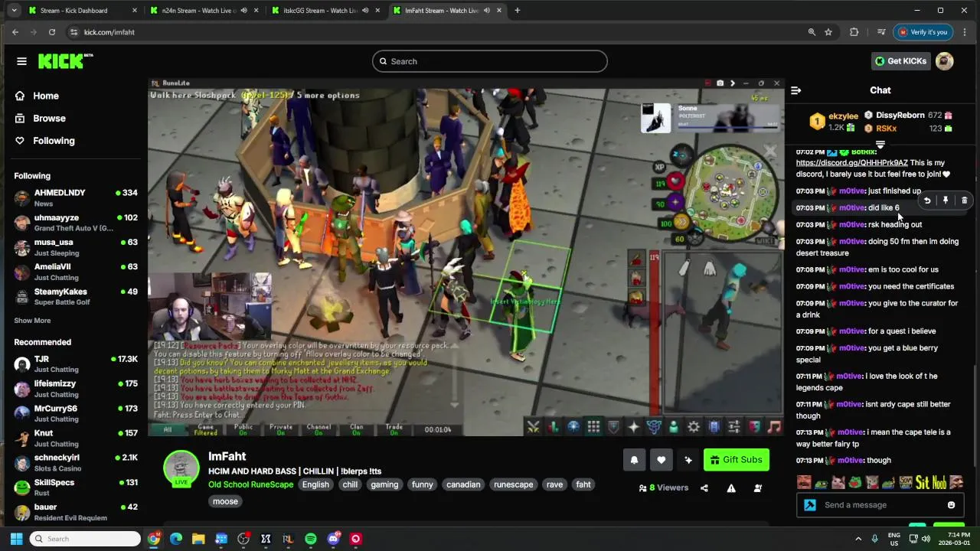Mute the ImFaht Stream browser tab
The image size is (980, 551).
coord(486,11)
